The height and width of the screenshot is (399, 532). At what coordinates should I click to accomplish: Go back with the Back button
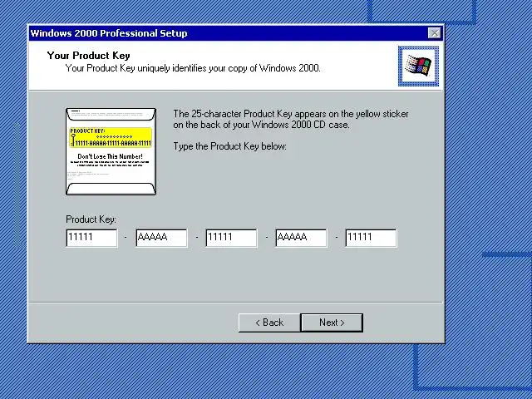coord(269,323)
